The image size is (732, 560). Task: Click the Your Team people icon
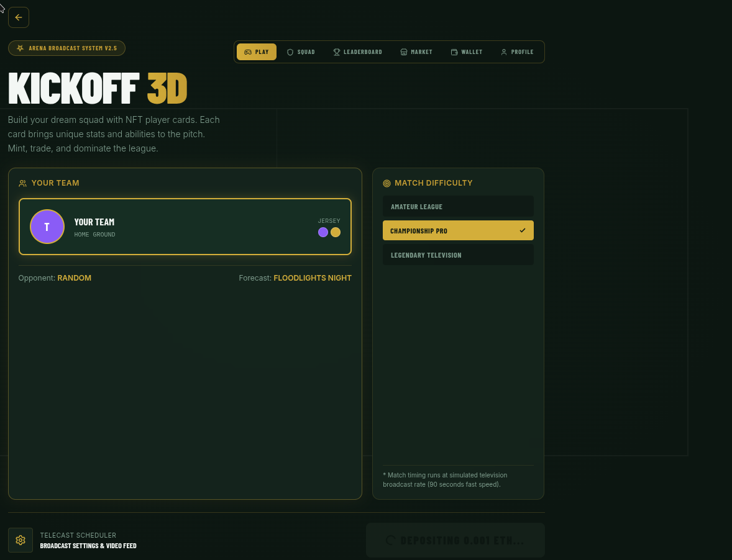click(x=22, y=183)
